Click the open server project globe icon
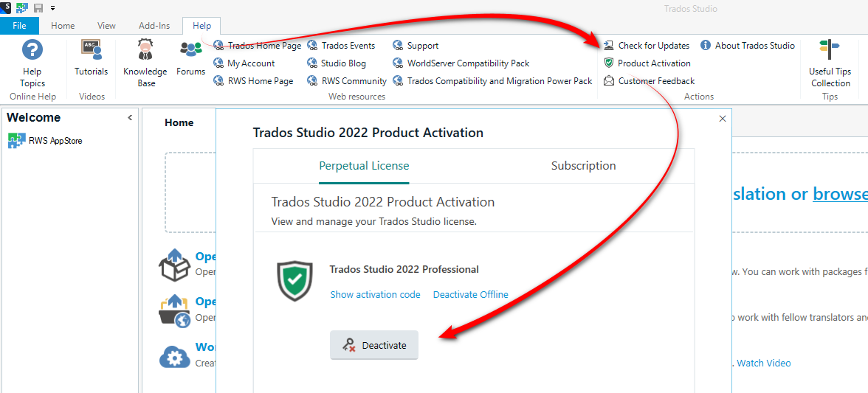The width and height of the screenshot is (868, 393). click(x=175, y=311)
